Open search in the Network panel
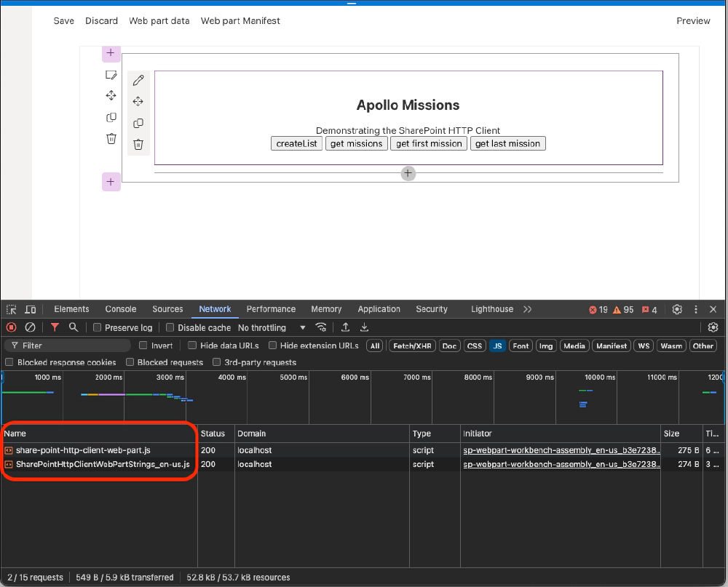The height and width of the screenshot is (587, 728). point(74,327)
